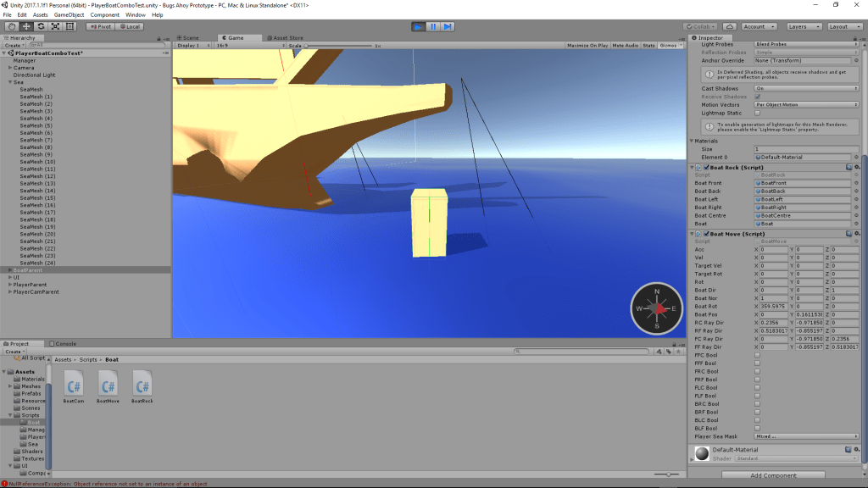The width and height of the screenshot is (868, 488).
Task: Select the Hand tool in toolbar
Action: (12, 26)
